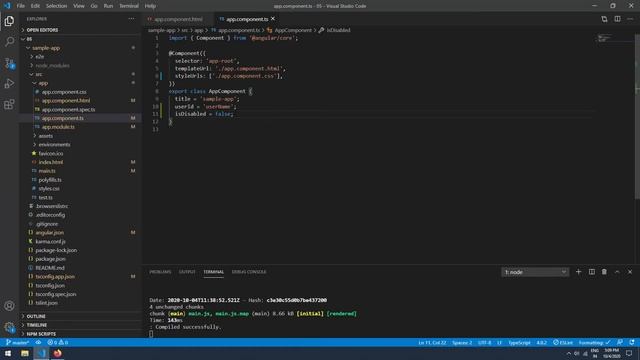Screen dimensions: 640x360
Task: Click the TypeScript language mode in status bar
Action: click(x=519, y=342)
